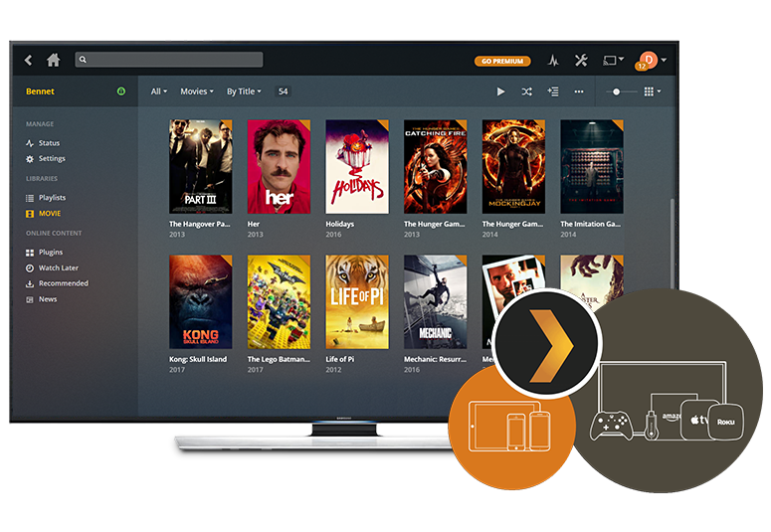Shuffle the movie library

526,91
